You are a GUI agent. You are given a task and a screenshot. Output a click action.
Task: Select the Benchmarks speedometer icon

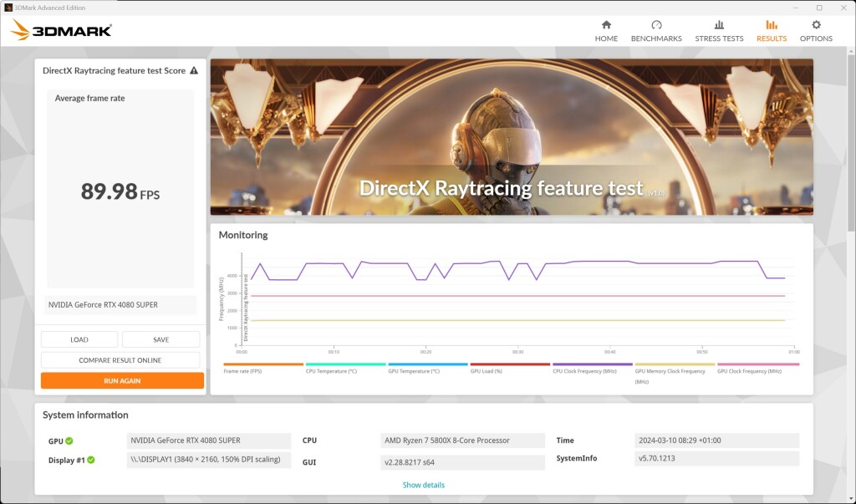click(x=657, y=26)
